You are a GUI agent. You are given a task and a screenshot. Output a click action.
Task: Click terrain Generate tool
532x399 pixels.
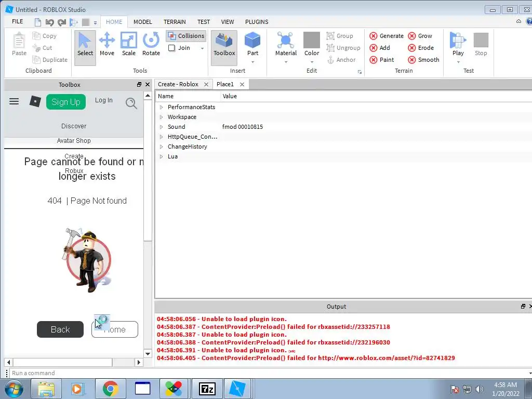387,36
